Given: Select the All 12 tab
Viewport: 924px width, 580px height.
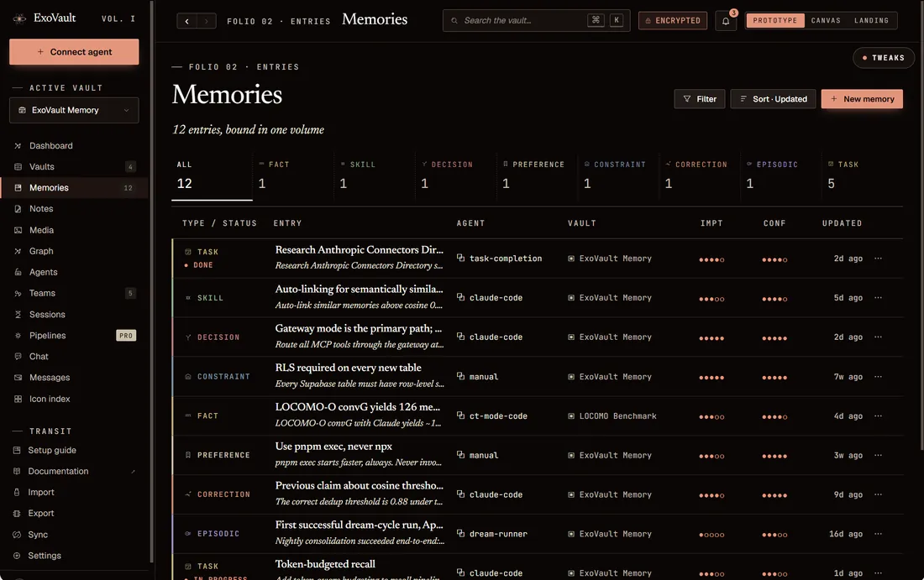Looking at the screenshot, I should [x=212, y=175].
